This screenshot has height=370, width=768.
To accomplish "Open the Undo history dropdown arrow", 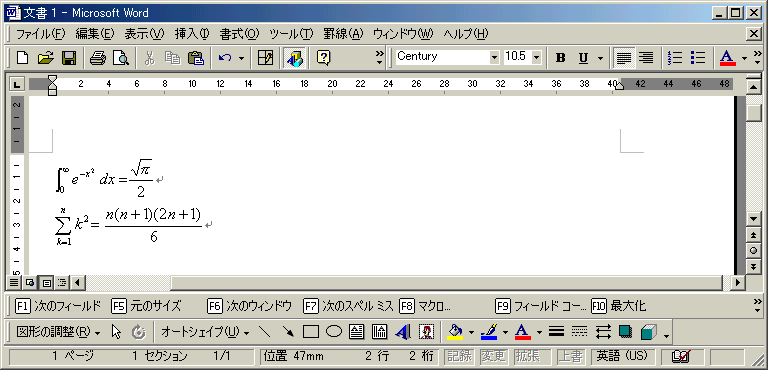I will click(241, 58).
